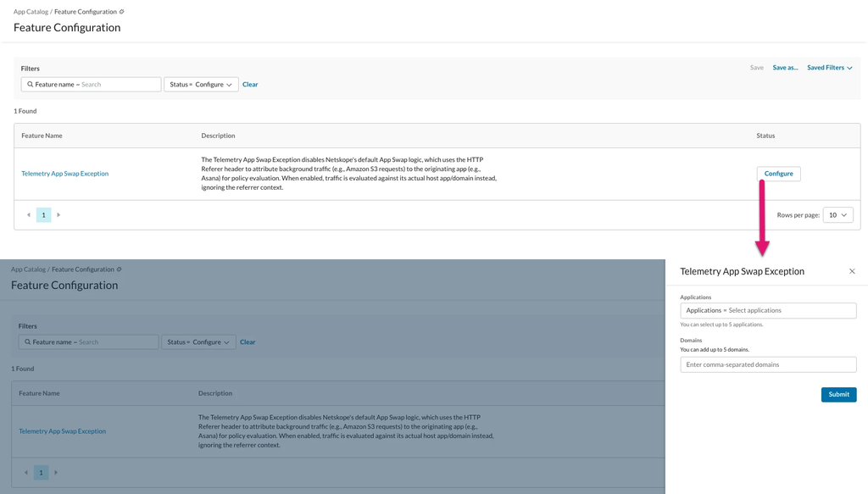
Task: Click the comma-separated domains input field
Action: click(x=768, y=364)
